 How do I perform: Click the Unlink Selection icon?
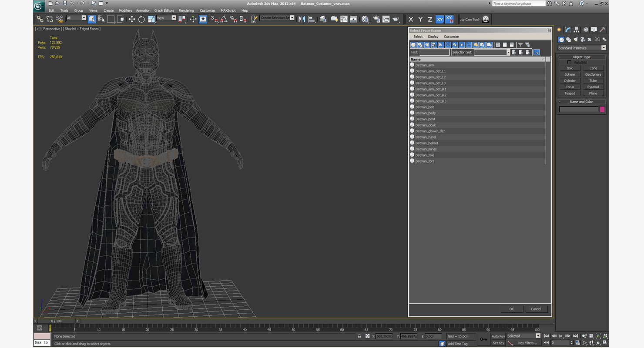pyautogui.click(x=50, y=19)
